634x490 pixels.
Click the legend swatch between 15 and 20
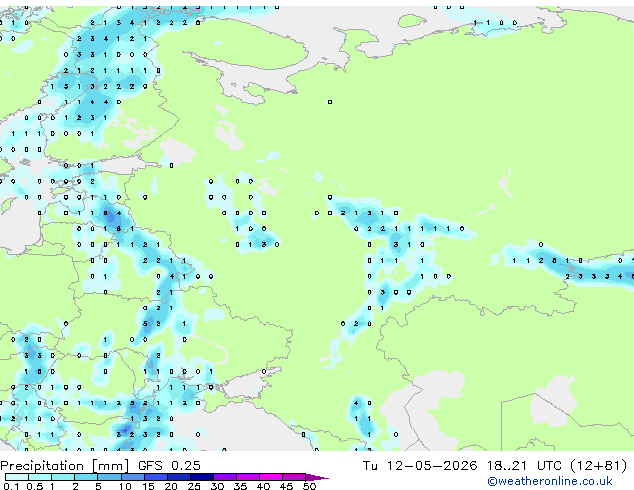155,477
